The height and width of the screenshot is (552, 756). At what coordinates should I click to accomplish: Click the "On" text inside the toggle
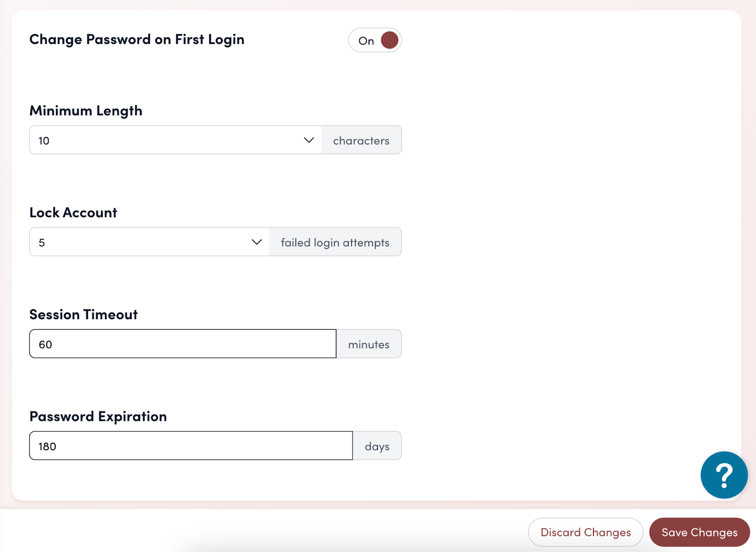pos(366,41)
